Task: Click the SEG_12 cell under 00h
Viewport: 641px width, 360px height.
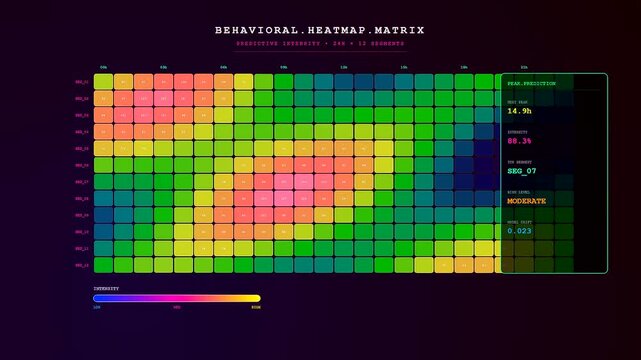Action: pyautogui.click(x=103, y=265)
